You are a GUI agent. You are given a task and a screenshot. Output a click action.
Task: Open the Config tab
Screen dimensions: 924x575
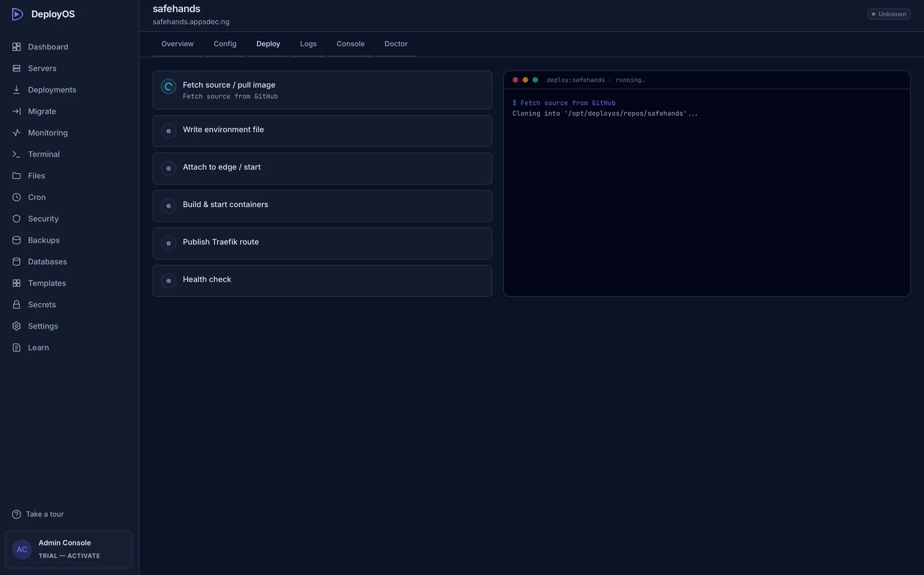225,44
